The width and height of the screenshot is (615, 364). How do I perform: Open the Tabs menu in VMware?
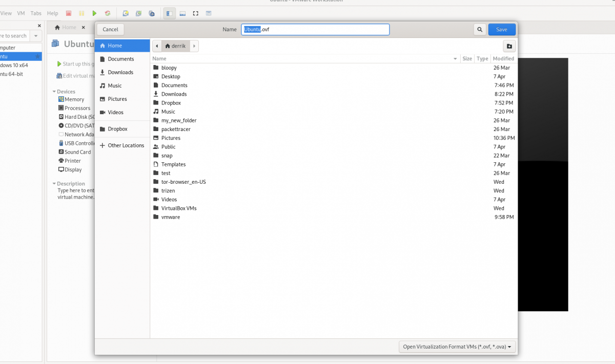[36, 13]
